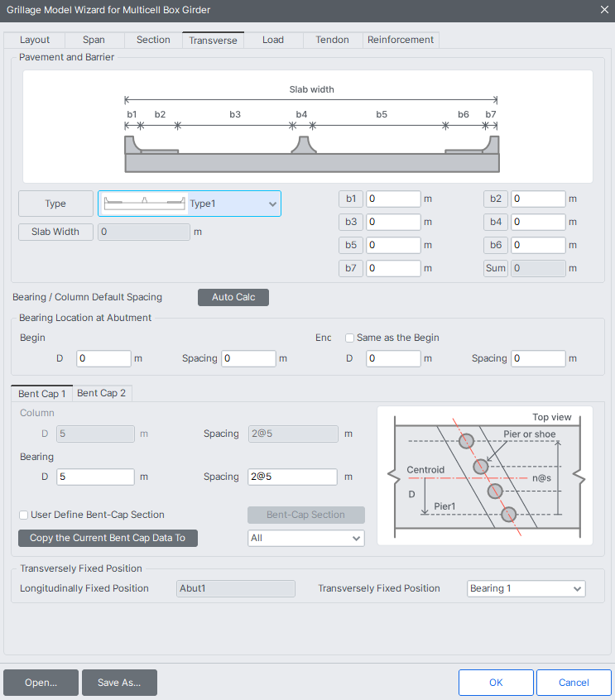615x700 pixels.
Task: Switch to the Tendon tab
Action: click(332, 40)
